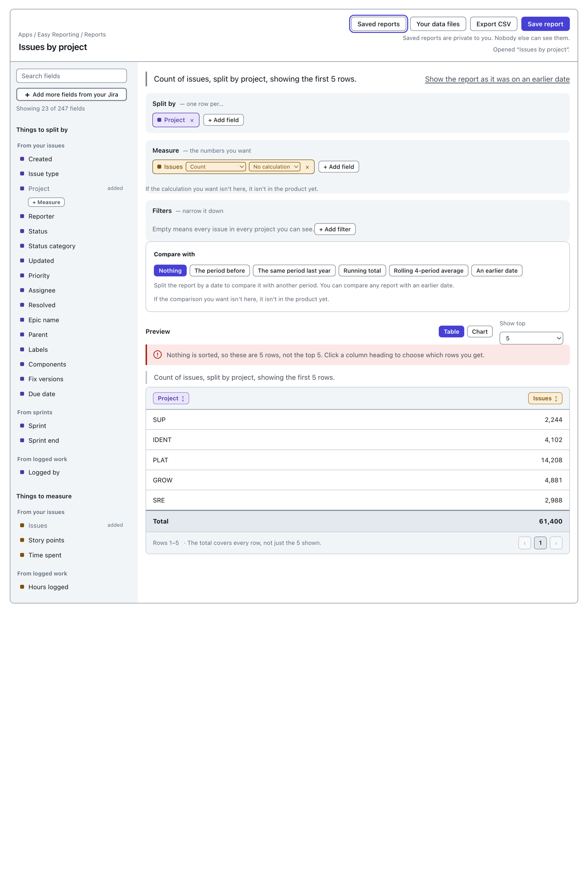
Task: Click Save report button
Action: (545, 24)
